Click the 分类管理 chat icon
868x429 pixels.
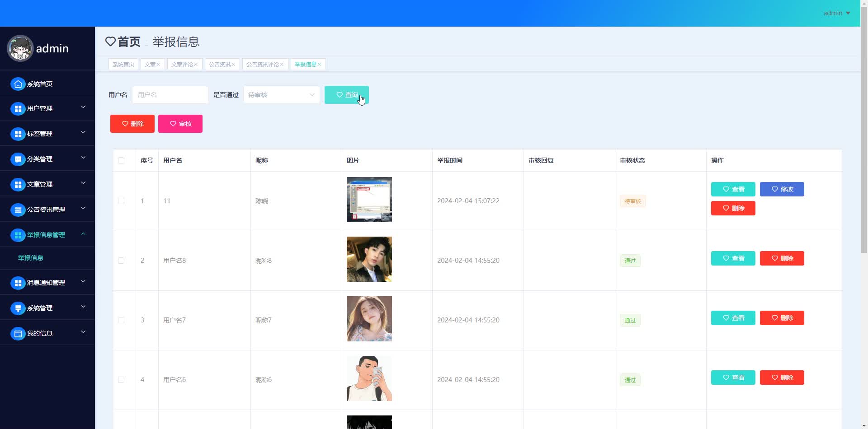click(18, 159)
